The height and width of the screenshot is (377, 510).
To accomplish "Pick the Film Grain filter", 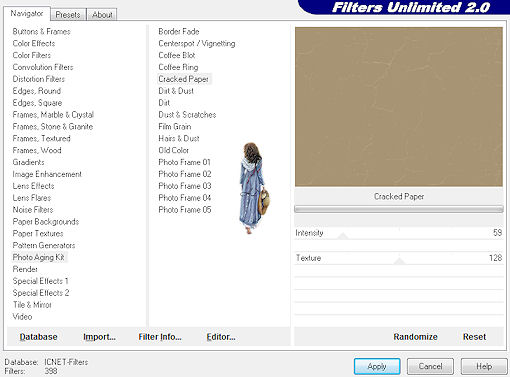I will [175, 127].
